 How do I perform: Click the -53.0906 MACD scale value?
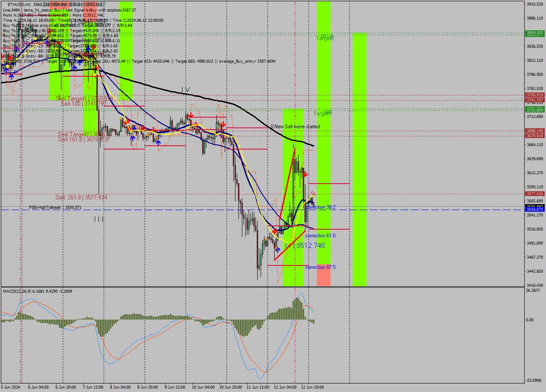[534, 380]
